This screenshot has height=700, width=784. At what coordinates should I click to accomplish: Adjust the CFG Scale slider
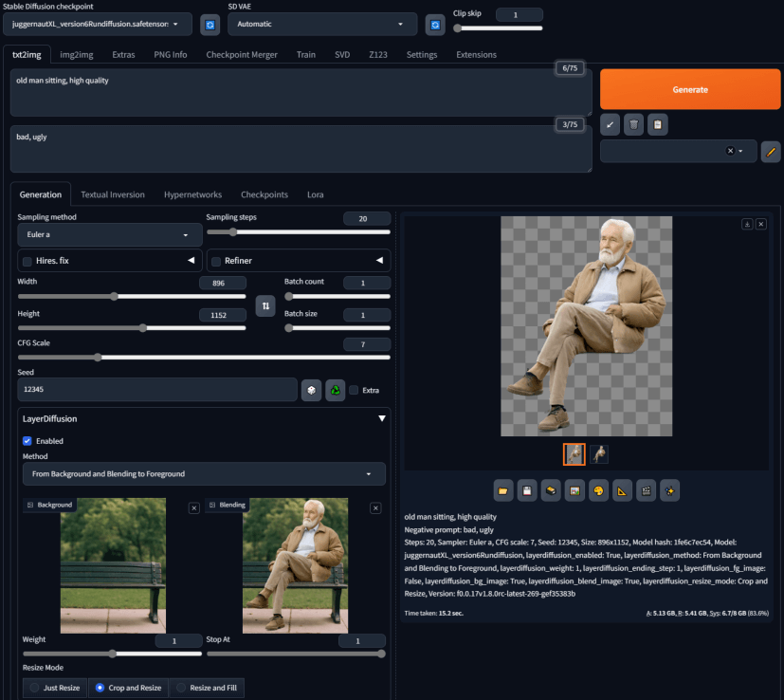(98, 358)
